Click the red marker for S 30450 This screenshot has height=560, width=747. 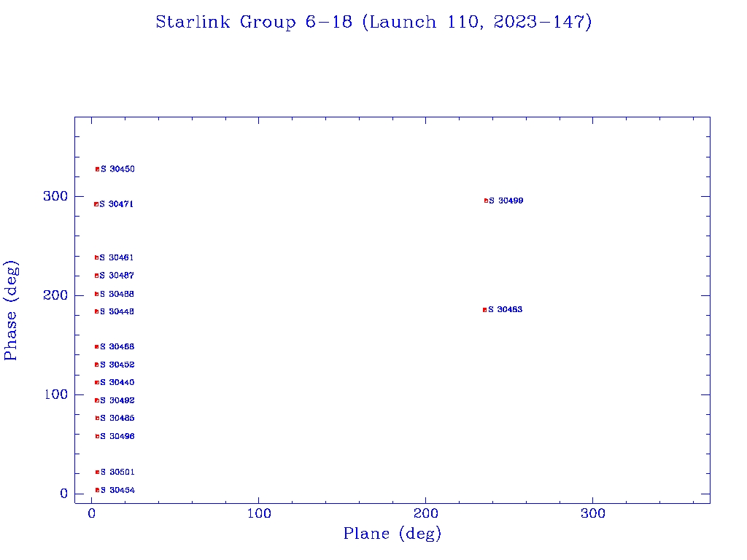tap(97, 169)
